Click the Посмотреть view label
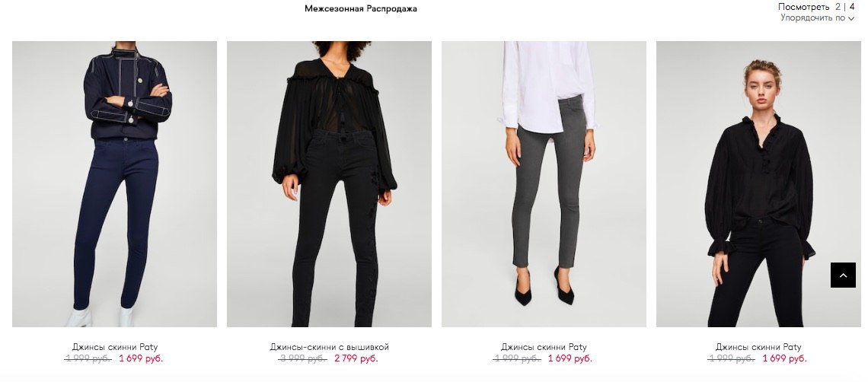 pos(804,7)
